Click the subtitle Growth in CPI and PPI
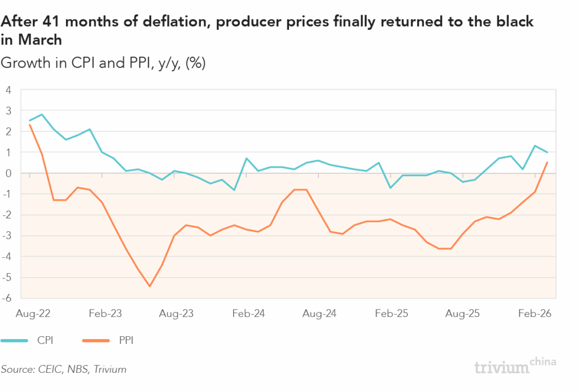Image resolution: width=578 pixels, height=392 pixels. [103, 63]
